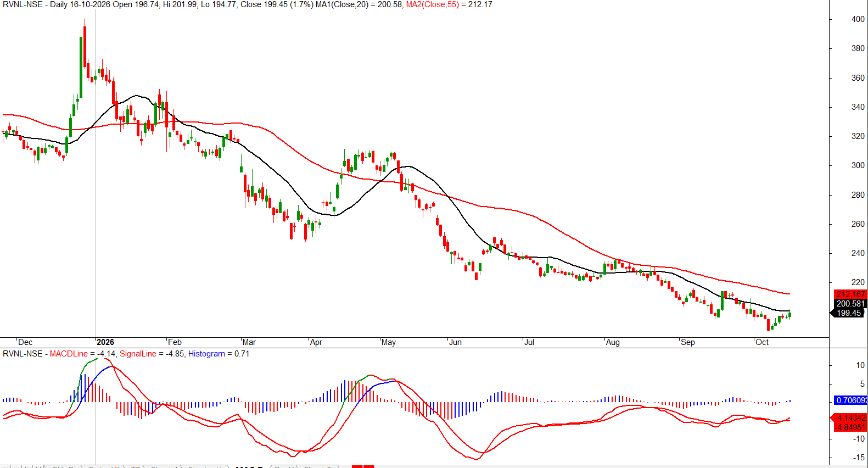Image resolution: width=868 pixels, height=468 pixels.
Task: Click the Apr label on time axis
Action: coord(316,342)
